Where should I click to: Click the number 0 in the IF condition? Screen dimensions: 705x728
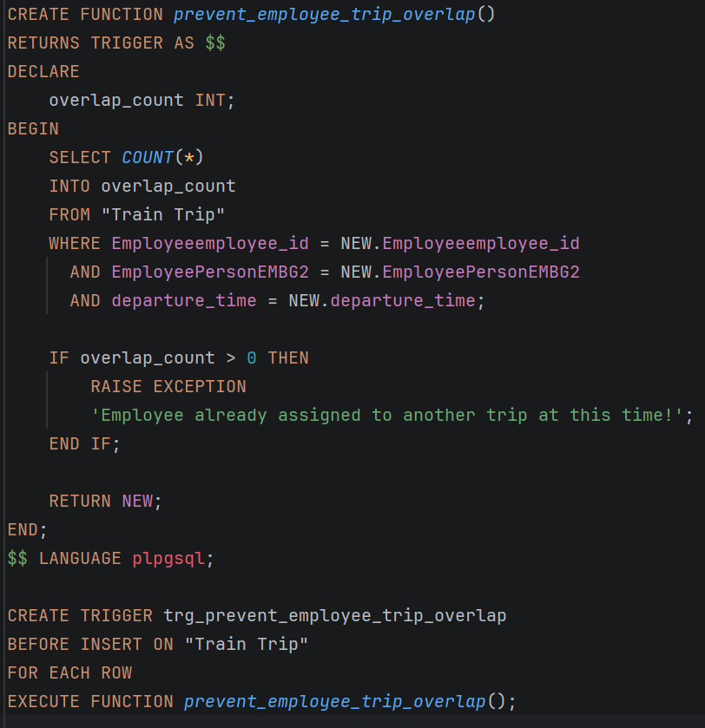252,358
